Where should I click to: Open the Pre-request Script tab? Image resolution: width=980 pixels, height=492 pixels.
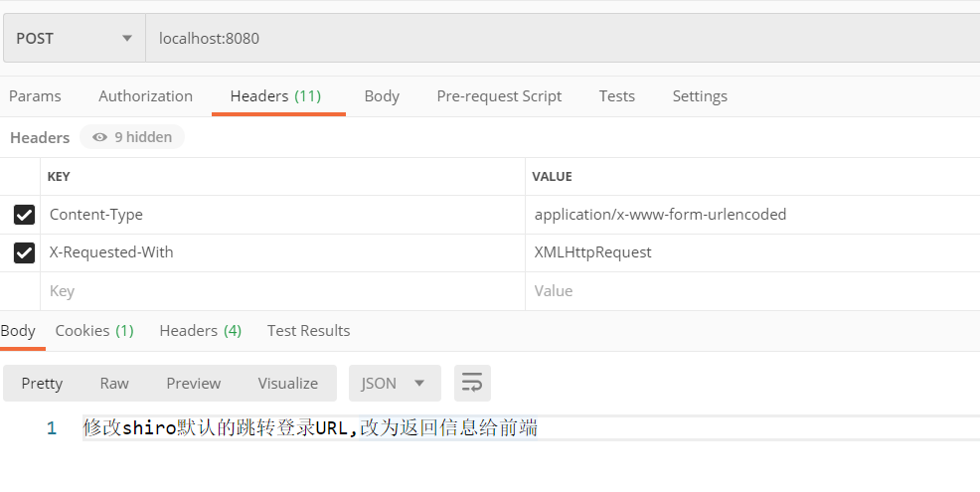(x=499, y=96)
